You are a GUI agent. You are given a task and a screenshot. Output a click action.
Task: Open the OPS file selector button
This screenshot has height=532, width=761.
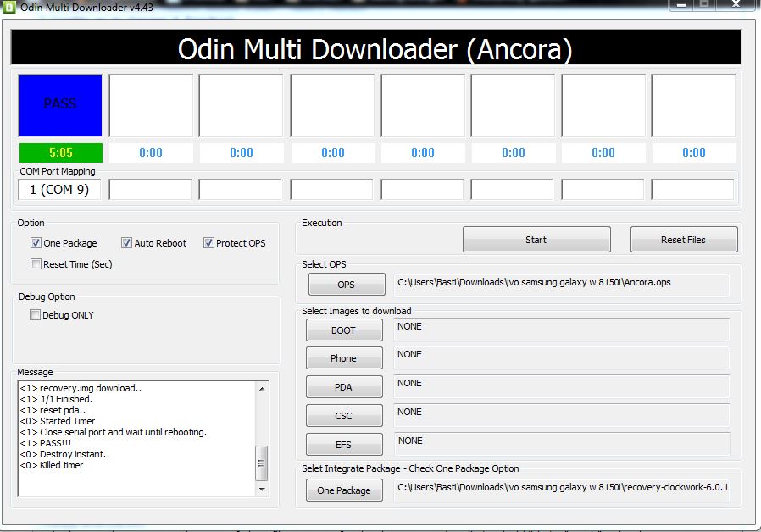[347, 285]
